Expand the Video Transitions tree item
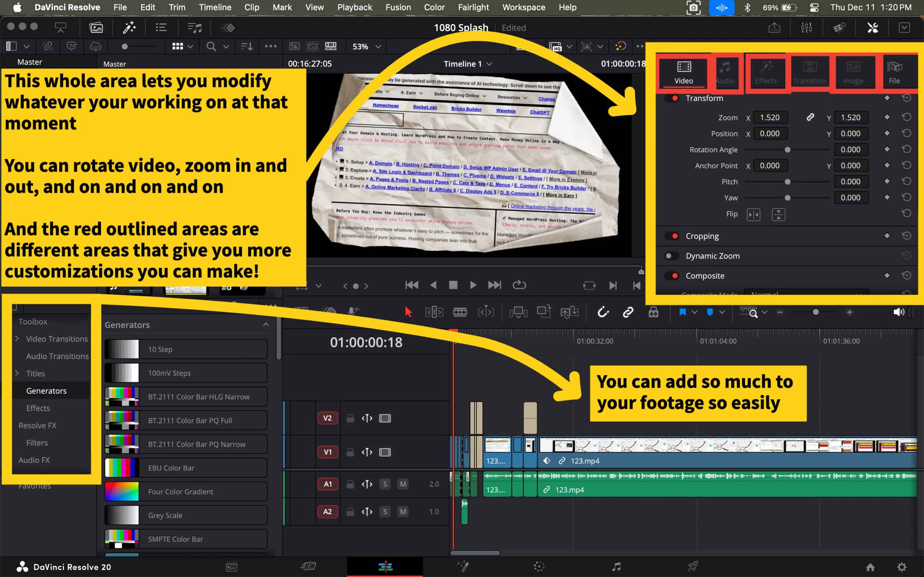This screenshot has width=924, height=577. tap(17, 339)
